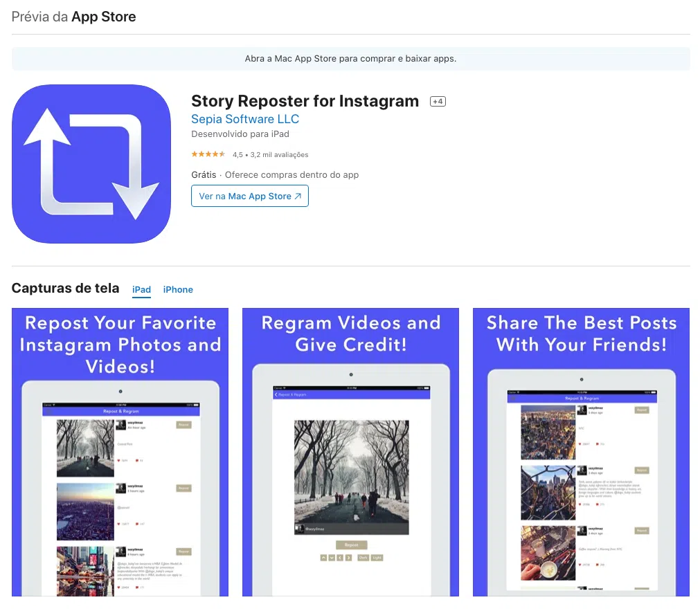Click the Ver na Mac App Store button

click(249, 196)
